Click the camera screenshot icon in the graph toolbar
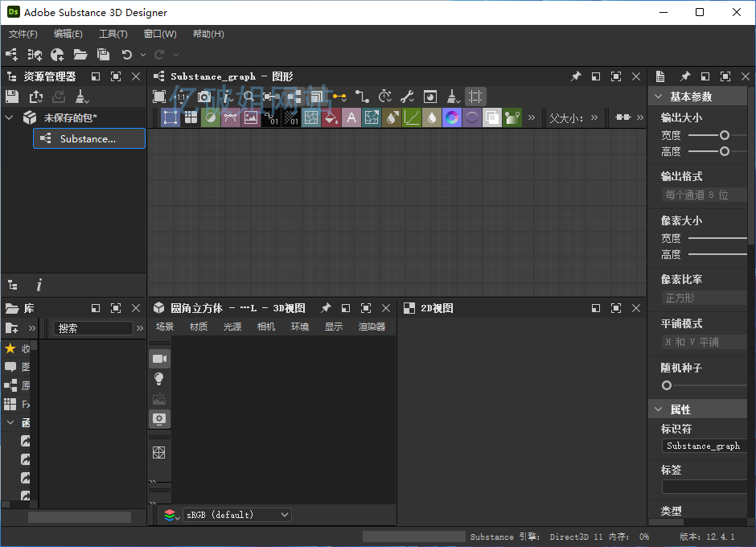This screenshot has height=547, width=756. (204, 97)
